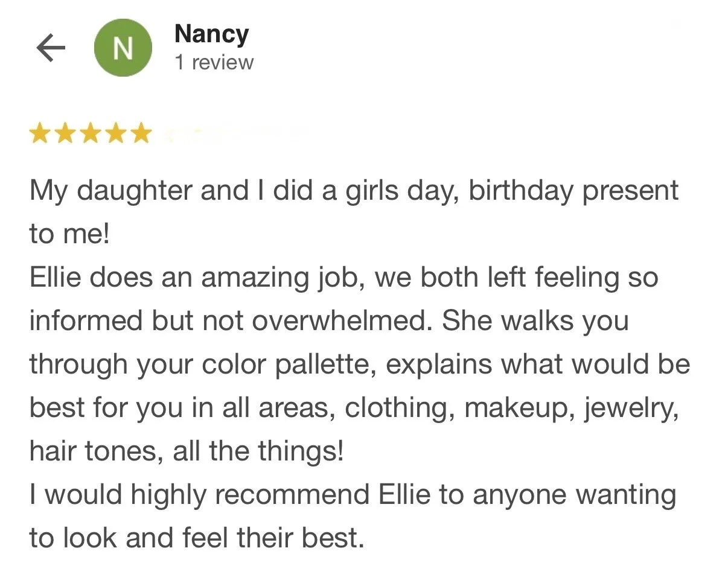Click the line 'My daughter and I did'
The height and width of the screenshot is (583, 728).
pos(354,191)
